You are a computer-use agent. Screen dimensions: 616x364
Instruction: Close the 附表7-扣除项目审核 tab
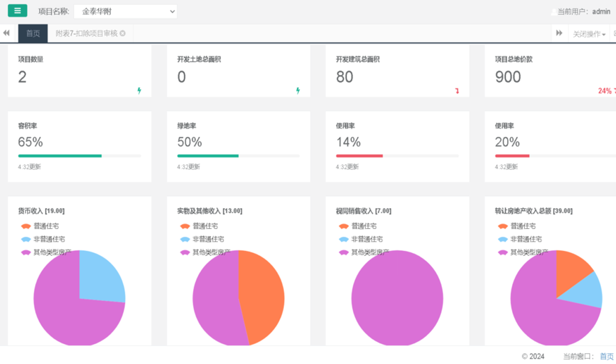123,33
